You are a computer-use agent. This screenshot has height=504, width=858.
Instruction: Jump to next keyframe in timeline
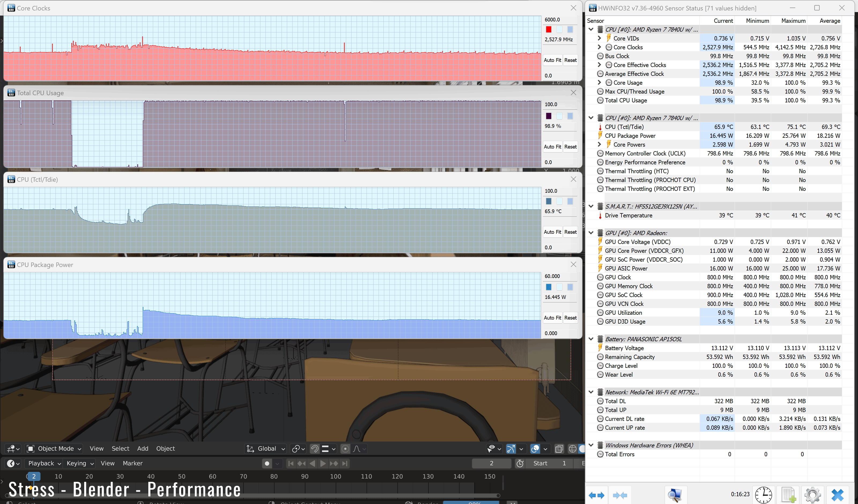(334, 464)
